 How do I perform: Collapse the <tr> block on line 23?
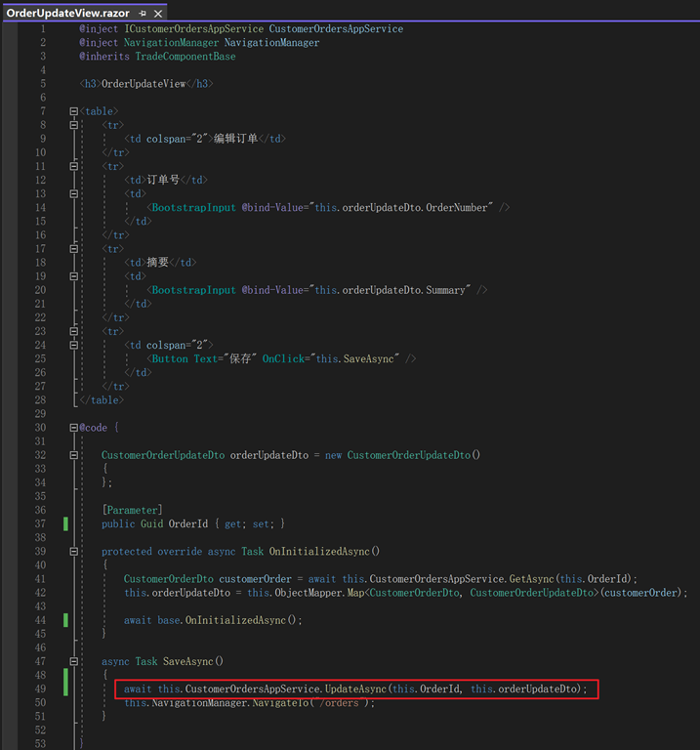pos(73,331)
